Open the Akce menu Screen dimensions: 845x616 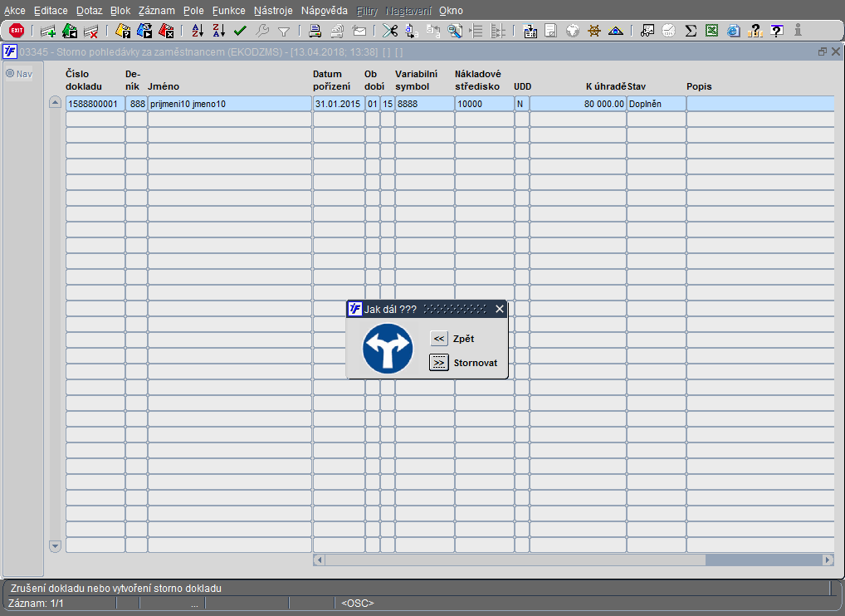[15, 11]
